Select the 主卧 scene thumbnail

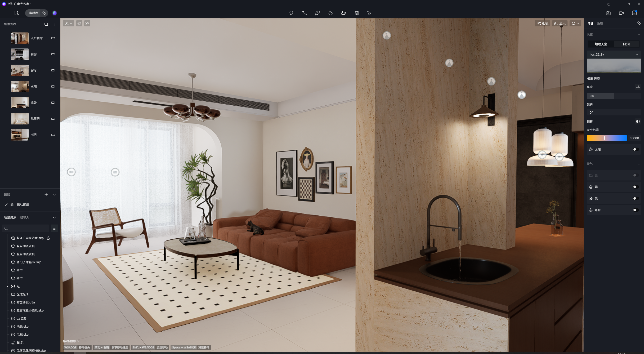click(x=20, y=103)
